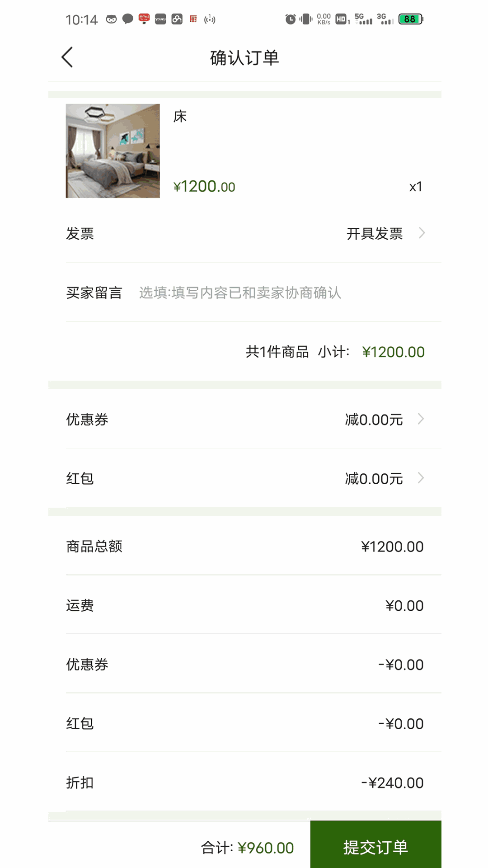Tap the battery status icon

(x=411, y=19)
